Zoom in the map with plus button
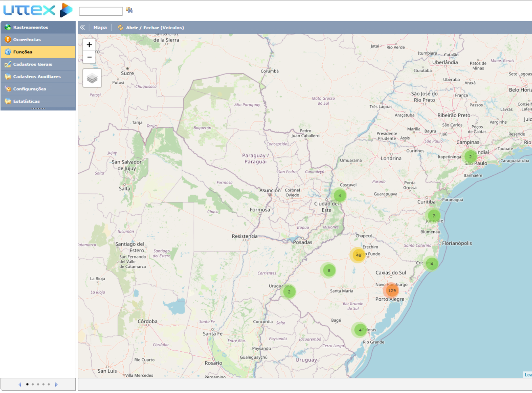Viewport: 532px width, 393px height. click(x=89, y=45)
